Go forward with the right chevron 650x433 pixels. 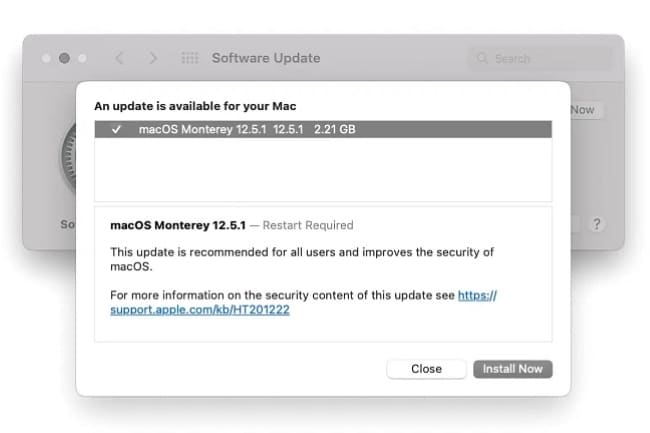tap(153, 58)
